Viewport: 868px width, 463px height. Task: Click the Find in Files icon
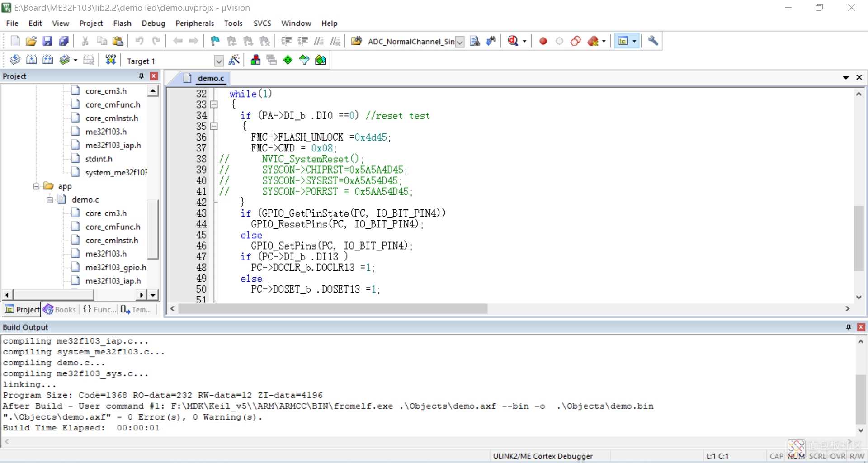(356, 41)
